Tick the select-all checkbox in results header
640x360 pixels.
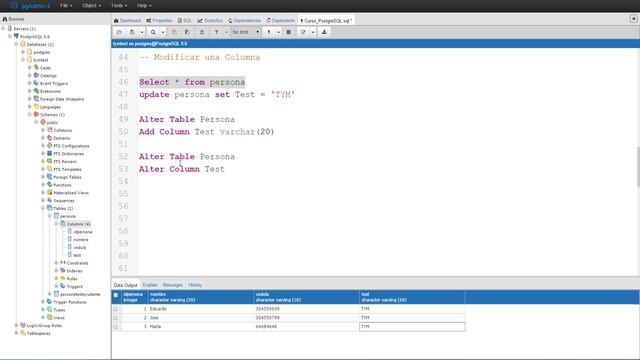(x=116, y=295)
